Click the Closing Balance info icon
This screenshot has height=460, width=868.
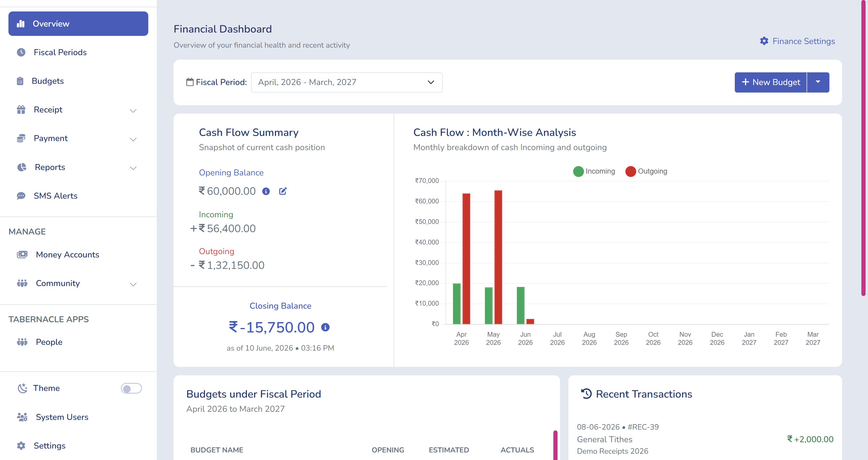pos(325,327)
